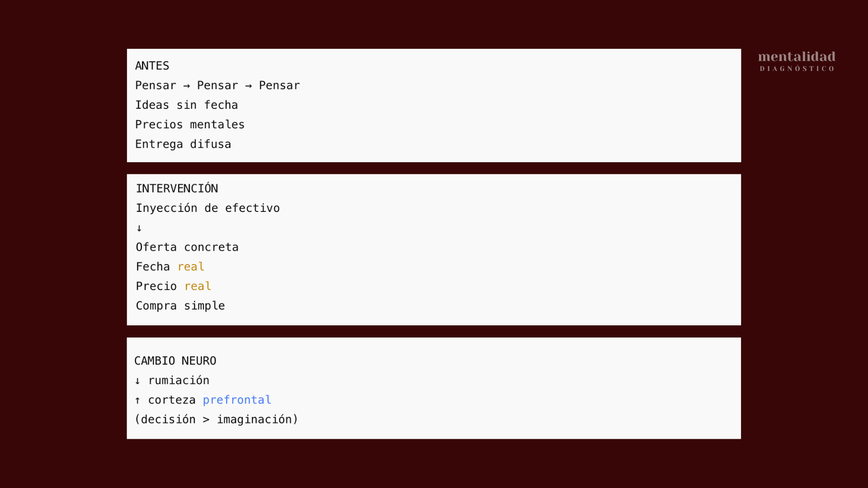Select the '(decisión > imaginación)' line

point(216,420)
